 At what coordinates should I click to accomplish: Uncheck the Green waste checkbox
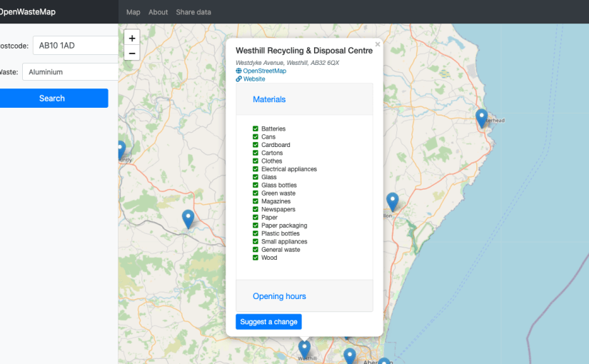[x=256, y=193]
